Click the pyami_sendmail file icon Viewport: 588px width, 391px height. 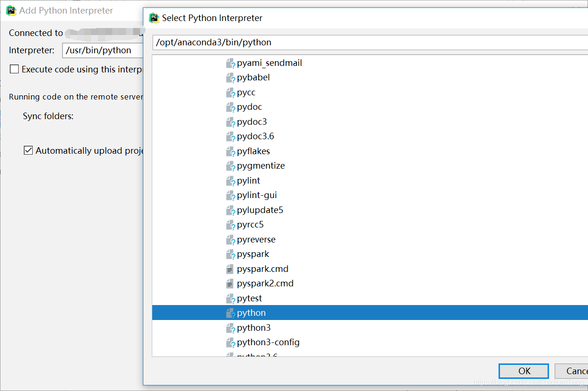230,63
